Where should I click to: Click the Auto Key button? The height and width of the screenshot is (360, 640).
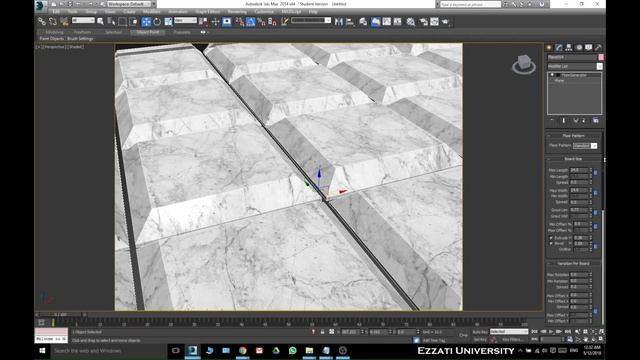(480, 332)
